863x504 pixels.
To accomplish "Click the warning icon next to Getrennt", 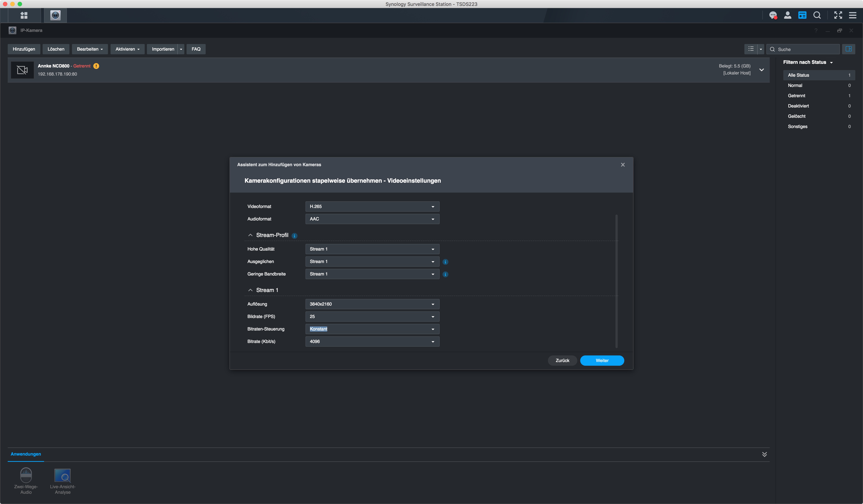I will click(x=96, y=66).
